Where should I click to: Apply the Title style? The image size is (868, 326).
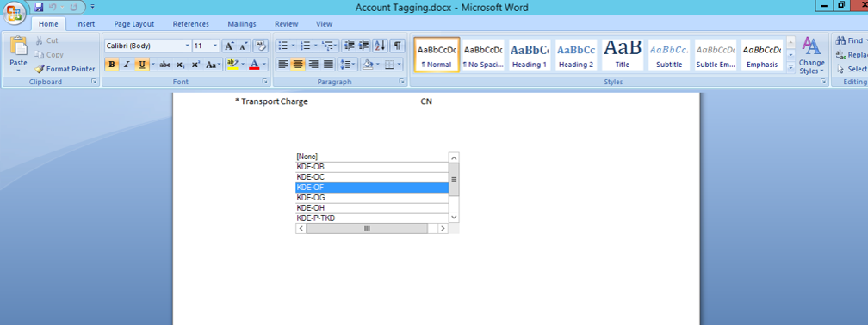(x=623, y=55)
